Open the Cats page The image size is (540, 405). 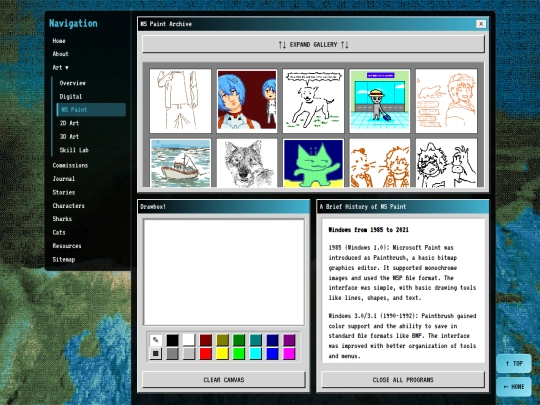59,232
